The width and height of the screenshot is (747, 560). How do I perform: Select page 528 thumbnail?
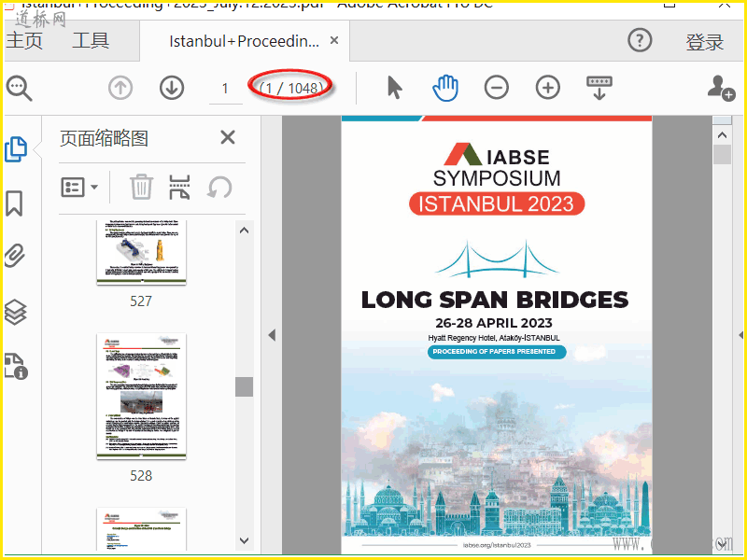coord(141,396)
